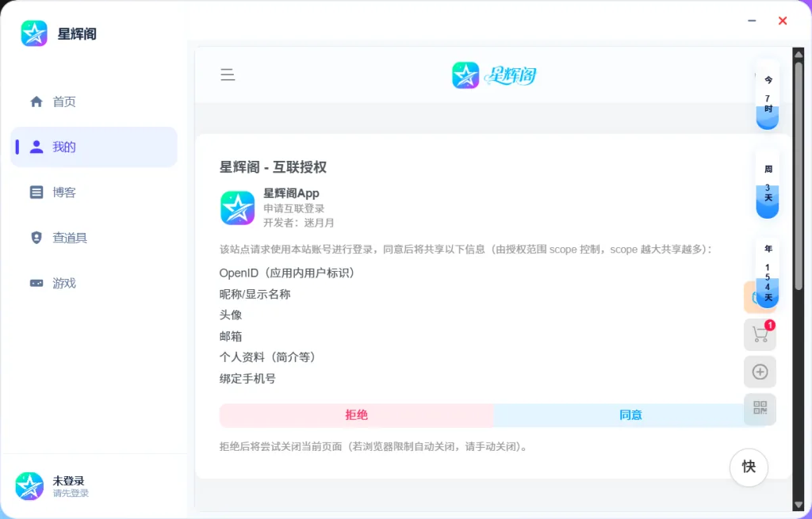812x519 pixels.
Task: Click the 申请互联登录 text
Action: coord(293,208)
